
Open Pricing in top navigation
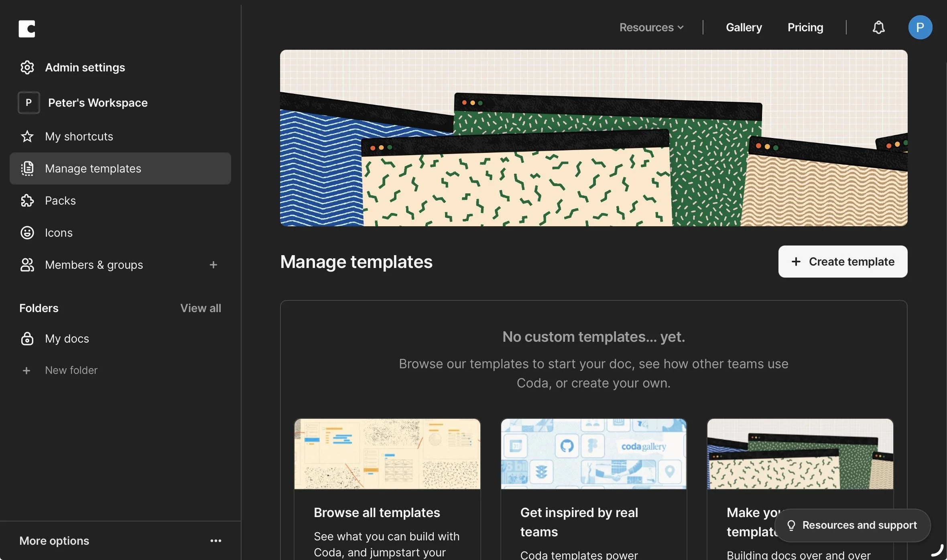pyautogui.click(x=805, y=27)
